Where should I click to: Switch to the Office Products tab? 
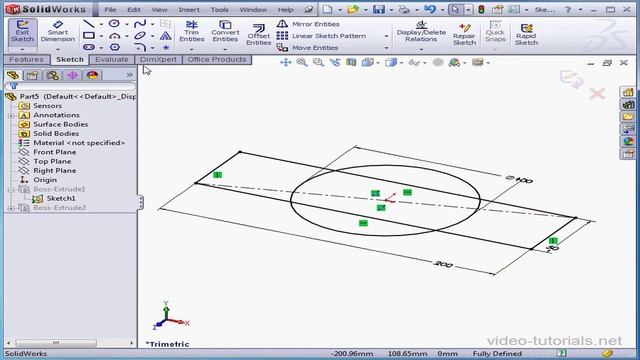[x=217, y=60]
